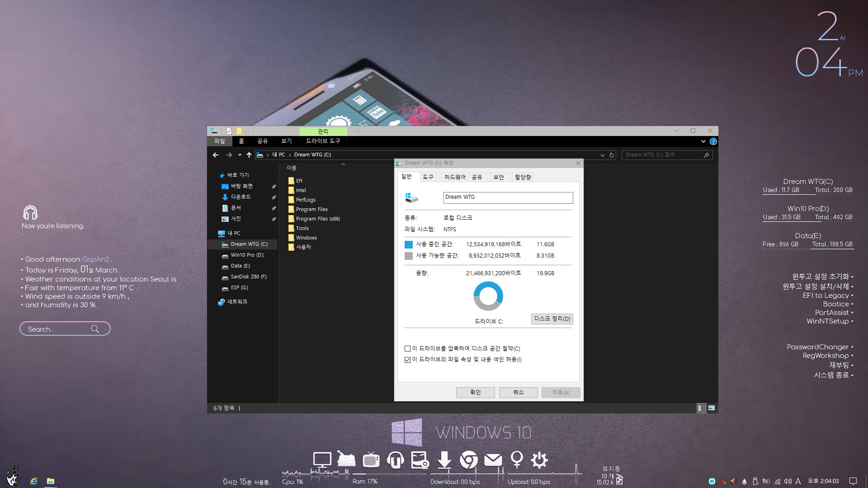This screenshot has height=488, width=868.
Task: Switch to the 홈 ribbon tab
Action: click(241, 141)
